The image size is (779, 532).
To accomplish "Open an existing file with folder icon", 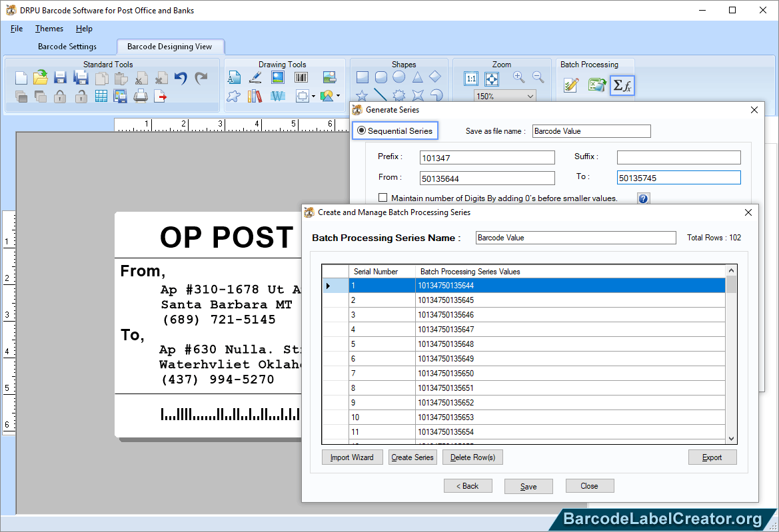I will pos(41,77).
